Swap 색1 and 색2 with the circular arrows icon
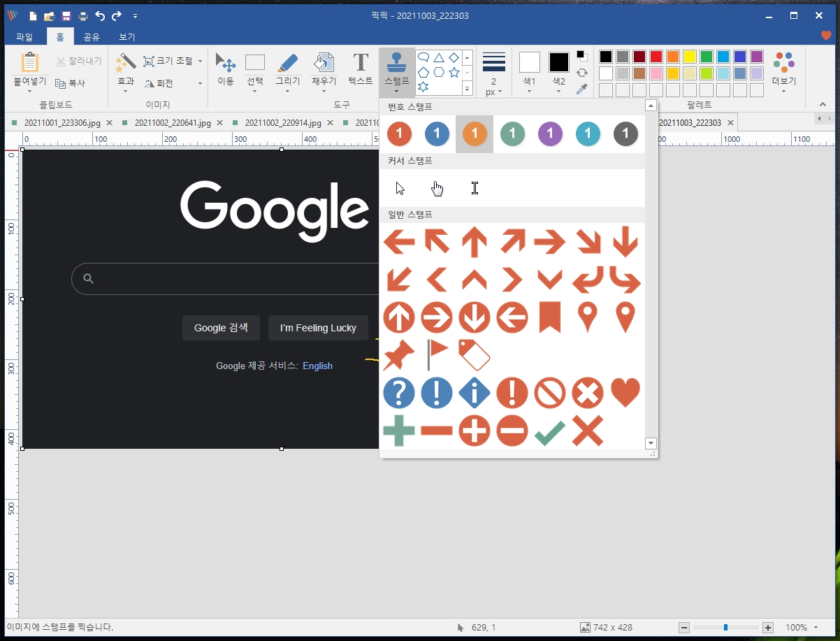840x641 pixels. (581, 72)
